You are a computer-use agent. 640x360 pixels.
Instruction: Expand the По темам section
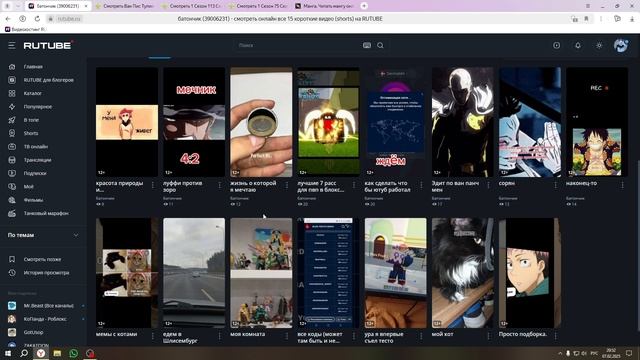tap(43, 235)
